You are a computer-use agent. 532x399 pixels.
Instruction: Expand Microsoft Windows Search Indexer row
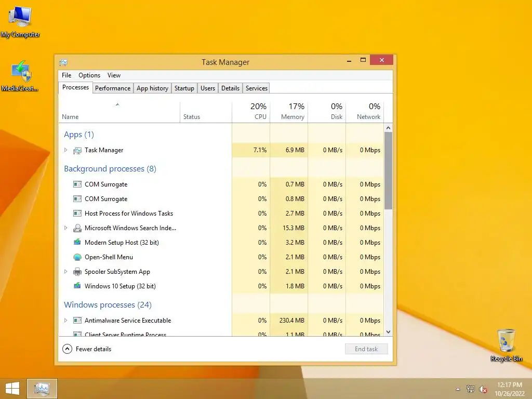coord(66,228)
